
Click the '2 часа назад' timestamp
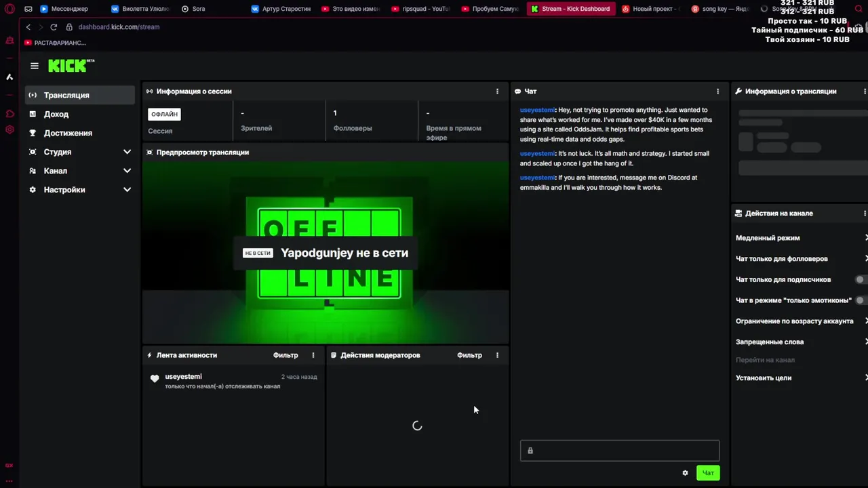299,377
